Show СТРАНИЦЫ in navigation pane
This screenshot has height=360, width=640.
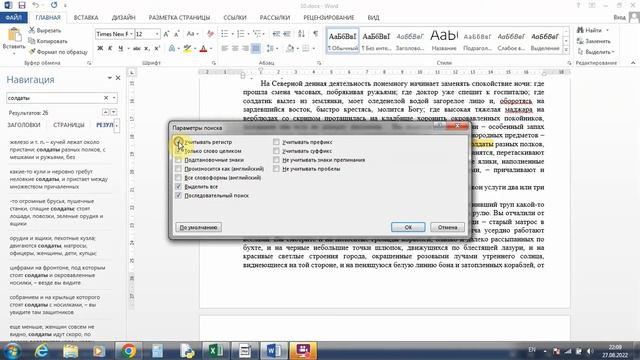pyautogui.click(x=69, y=125)
